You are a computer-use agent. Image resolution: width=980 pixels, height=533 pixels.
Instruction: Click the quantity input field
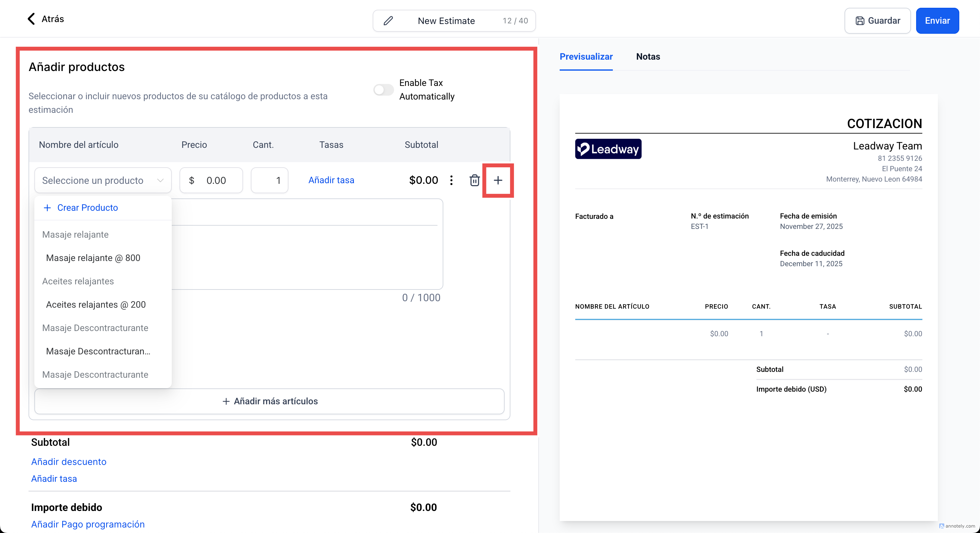click(269, 181)
